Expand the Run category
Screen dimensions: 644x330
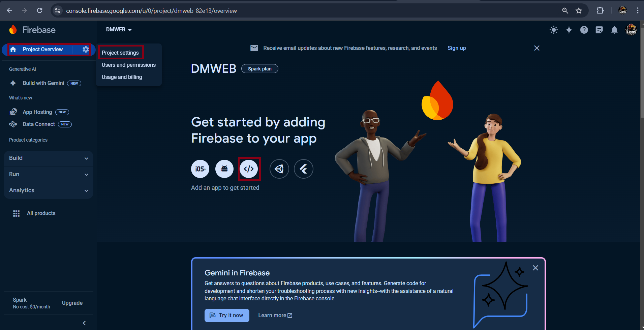pyautogui.click(x=49, y=174)
